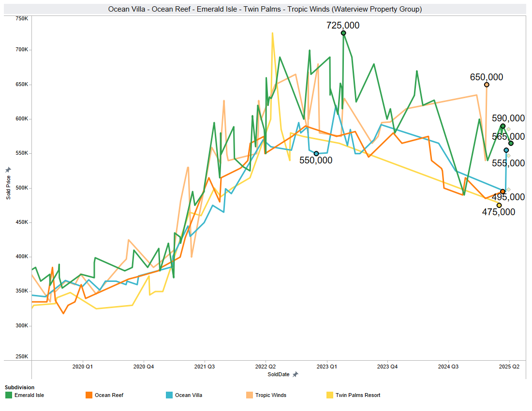
Task: Click the pin icon next to SoldDate
Action: coord(295,374)
